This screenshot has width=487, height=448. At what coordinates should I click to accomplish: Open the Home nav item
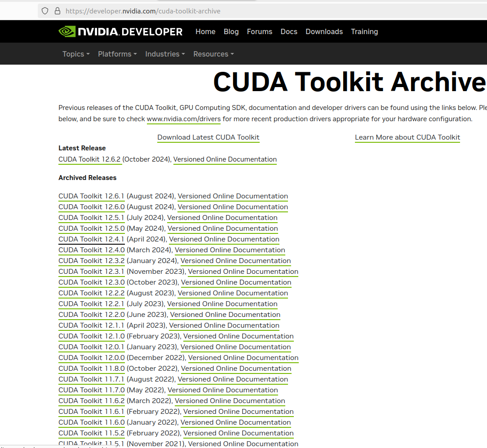(205, 31)
